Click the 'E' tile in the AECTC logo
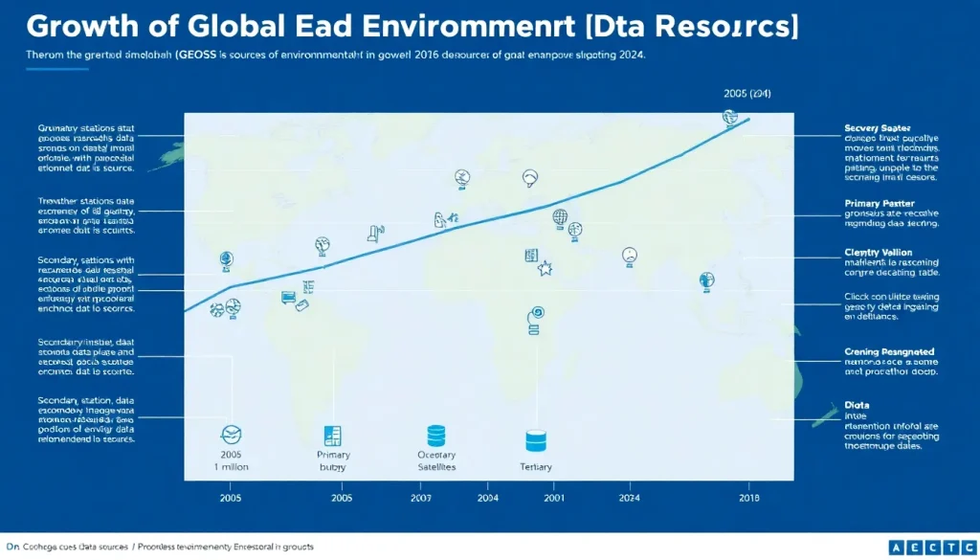The height and width of the screenshot is (560, 980). [x=915, y=548]
